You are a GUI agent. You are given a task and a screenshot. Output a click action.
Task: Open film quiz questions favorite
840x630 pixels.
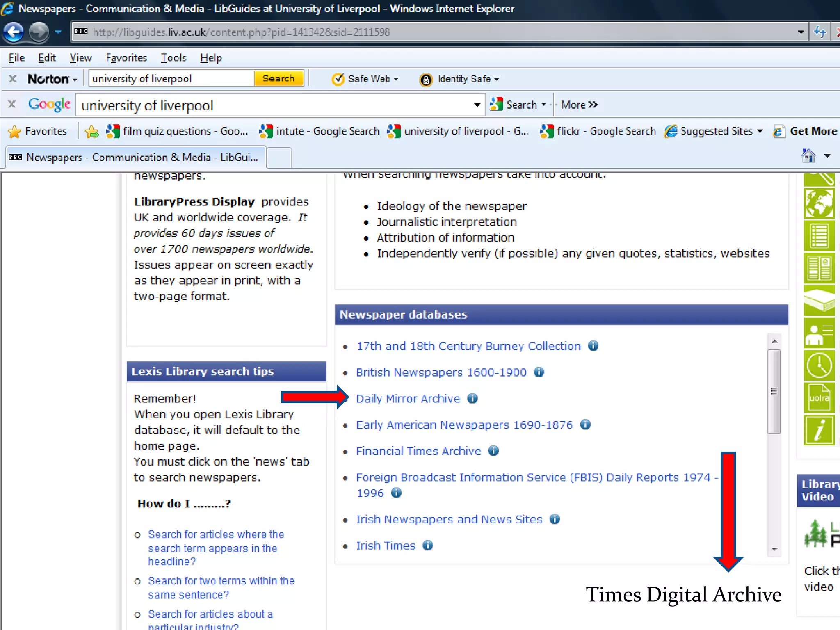coord(177,131)
